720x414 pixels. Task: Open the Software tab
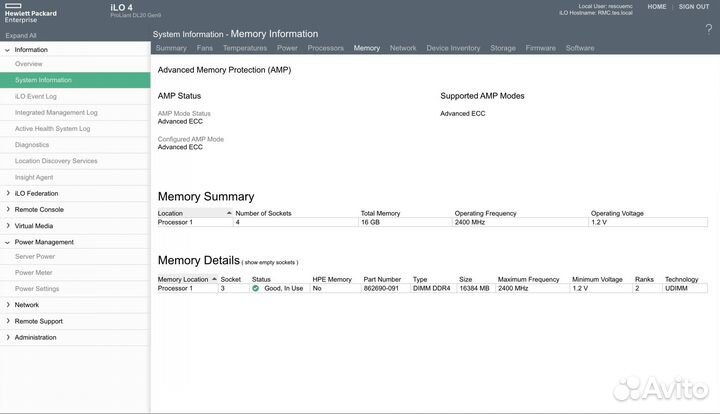coord(580,48)
